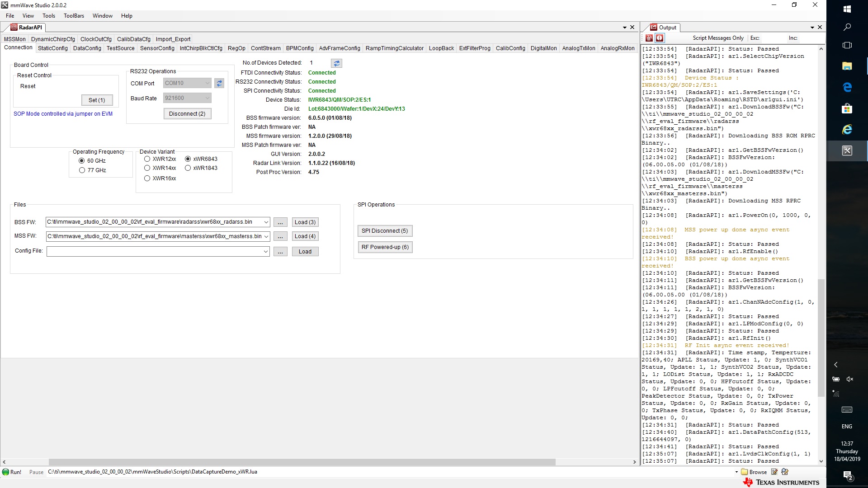Click the Output tab's red export icon

coord(654,27)
